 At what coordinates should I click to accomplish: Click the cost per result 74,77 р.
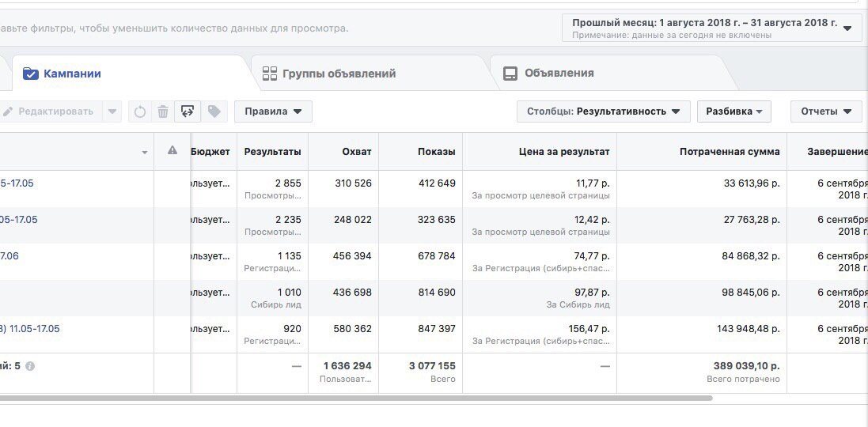pos(592,256)
